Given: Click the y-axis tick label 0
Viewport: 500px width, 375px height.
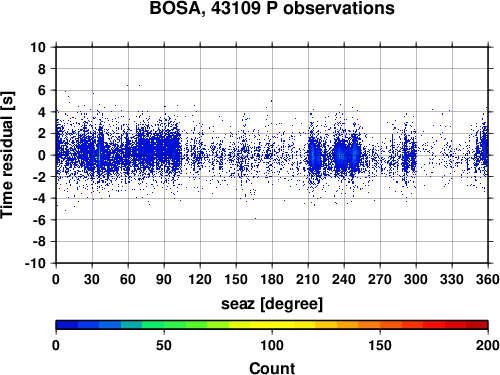Looking at the screenshot, I should click(42, 155).
